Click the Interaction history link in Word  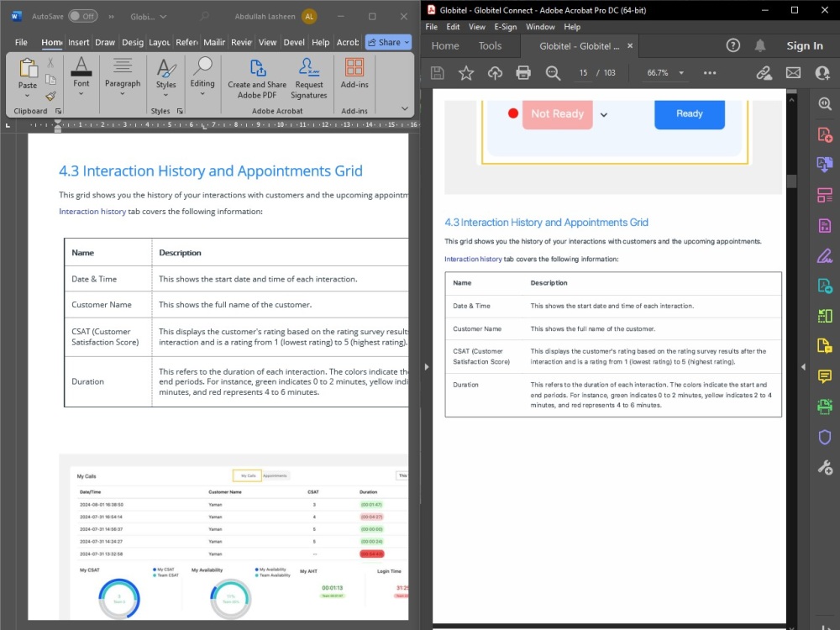[x=92, y=211]
